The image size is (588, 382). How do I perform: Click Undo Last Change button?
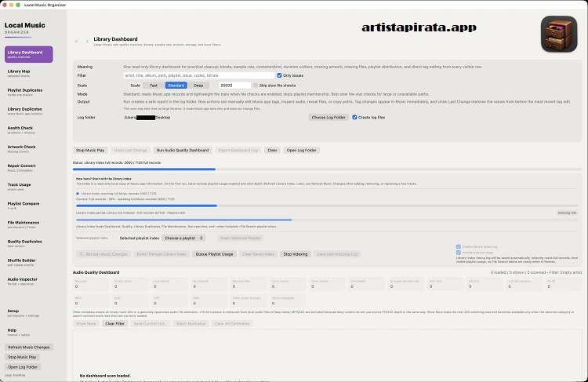[x=130, y=150]
